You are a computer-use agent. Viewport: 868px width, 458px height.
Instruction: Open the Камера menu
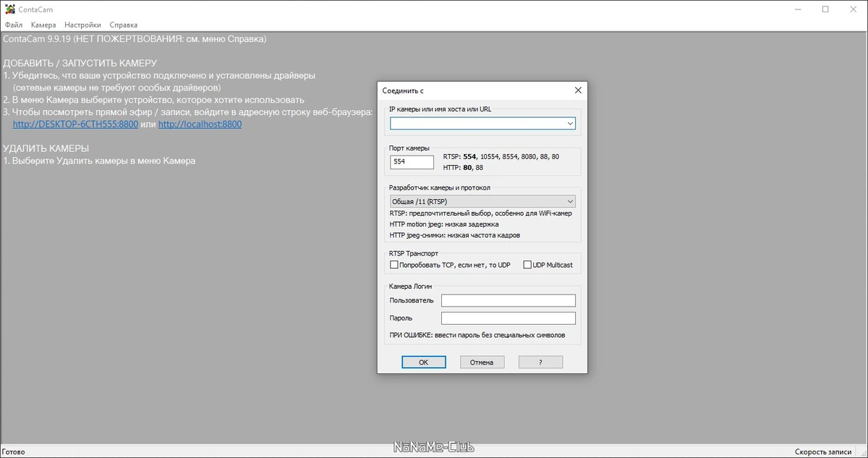click(x=43, y=25)
